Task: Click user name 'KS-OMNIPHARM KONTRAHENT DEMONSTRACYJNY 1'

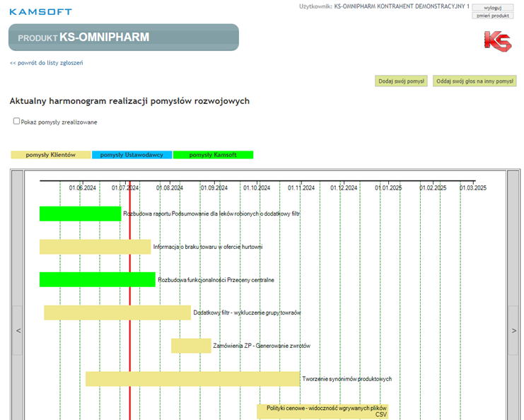Action: tap(402, 6)
